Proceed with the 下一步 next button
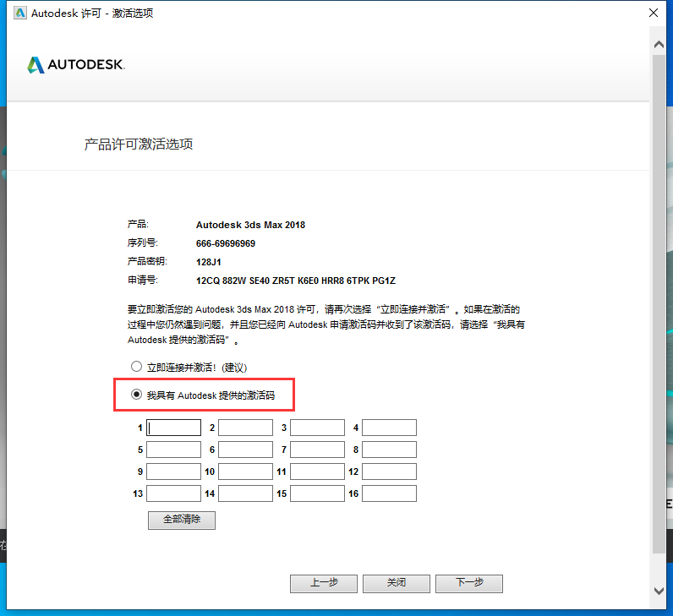This screenshot has height=616, width=673. (x=469, y=584)
